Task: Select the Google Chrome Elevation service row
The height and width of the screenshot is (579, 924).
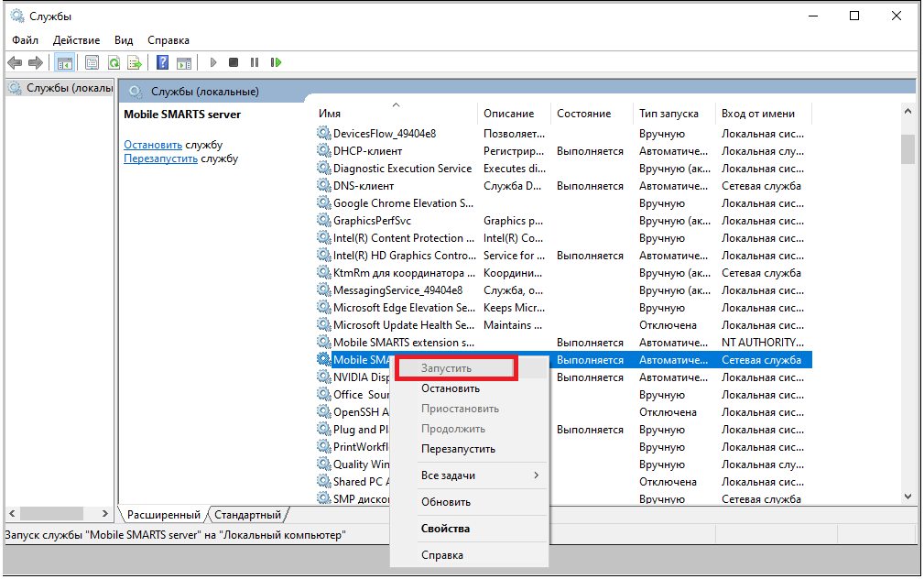Action: coord(564,203)
